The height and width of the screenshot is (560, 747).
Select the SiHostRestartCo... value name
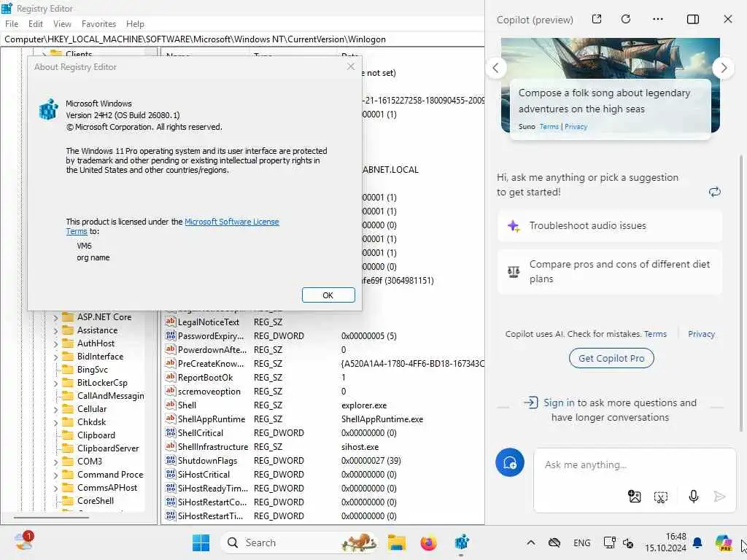212,502
